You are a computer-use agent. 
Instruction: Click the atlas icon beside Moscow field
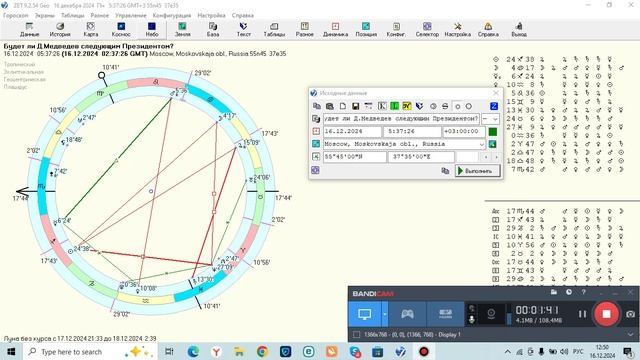point(316,144)
